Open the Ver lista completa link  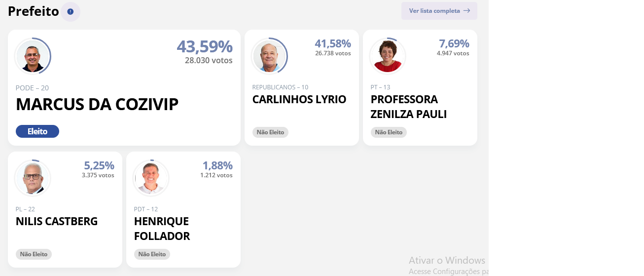(x=439, y=11)
